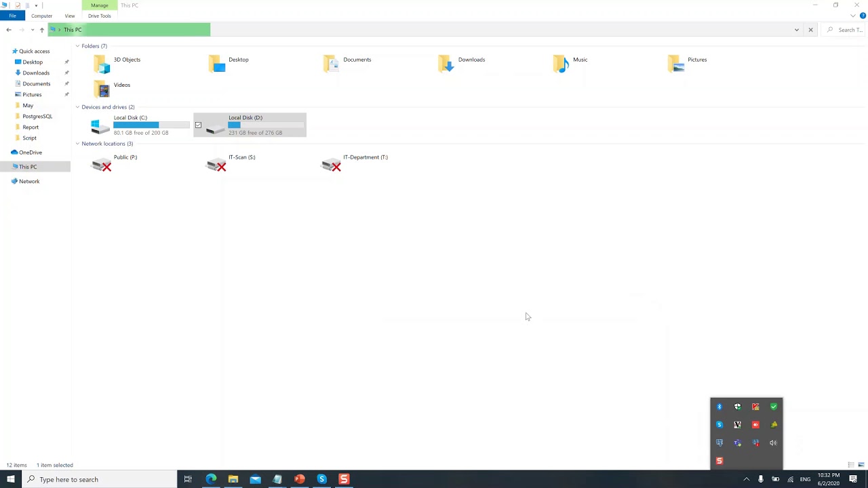The height and width of the screenshot is (488, 868).
Task: Hide the system tray overflow chevron
Action: click(x=747, y=479)
